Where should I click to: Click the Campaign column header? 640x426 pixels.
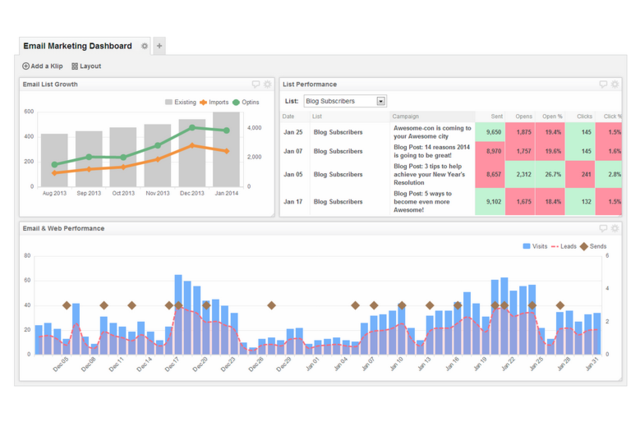coord(406,116)
